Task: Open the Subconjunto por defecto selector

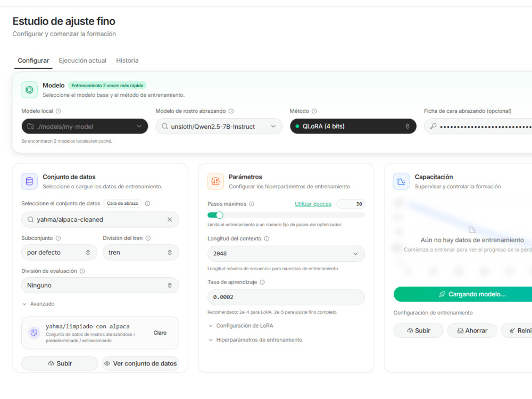Action: tap(59, 252)
